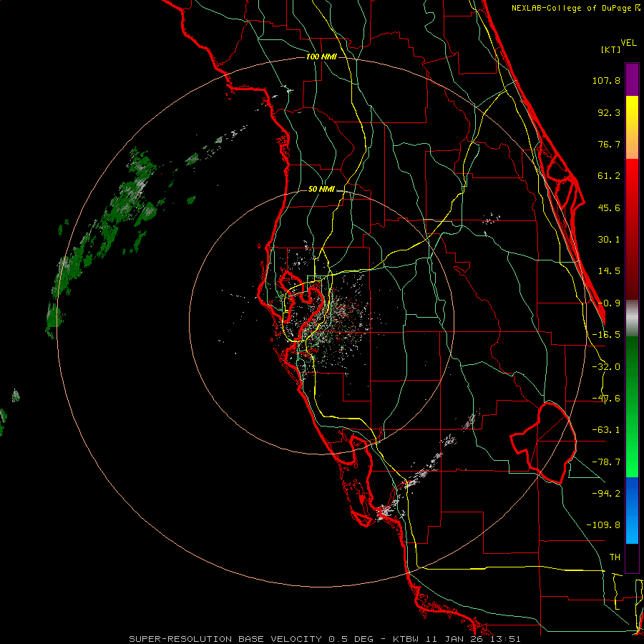Click the "50 NMI" range ring label
The height and width of the screenshot is (644, 644).
coord(321,190)
